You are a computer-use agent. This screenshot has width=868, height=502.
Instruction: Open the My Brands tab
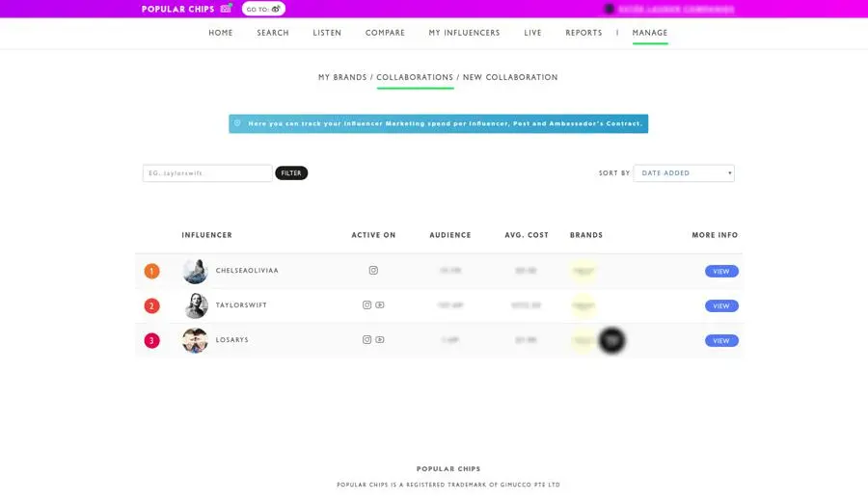pyautogui.click(x=342, y=77)
